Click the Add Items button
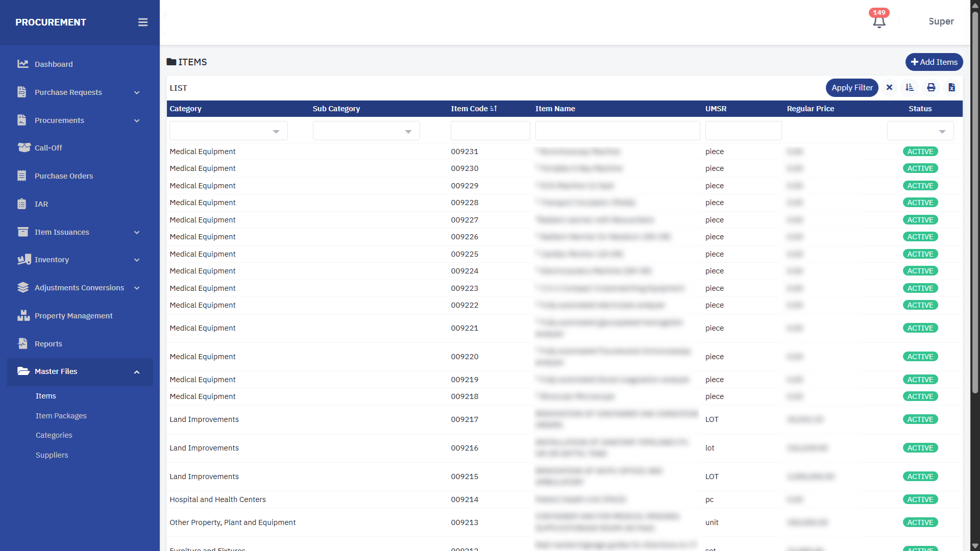Image resolution: width=980 pixels, height=551 pixels. pos(934,62)
